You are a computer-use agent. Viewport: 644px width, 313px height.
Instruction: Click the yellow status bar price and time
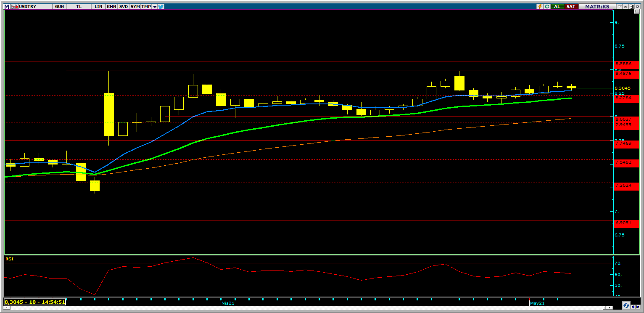click(x=35, y=302)
